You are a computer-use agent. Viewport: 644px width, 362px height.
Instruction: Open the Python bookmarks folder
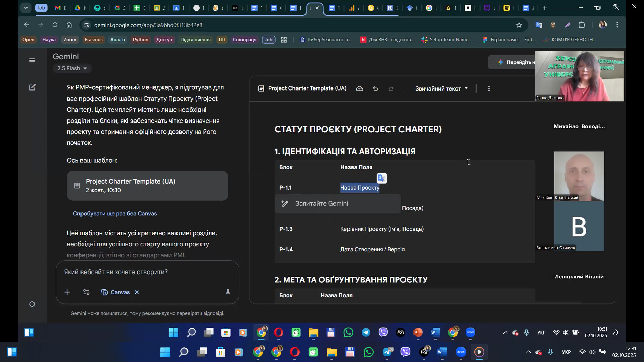[140, 40]
